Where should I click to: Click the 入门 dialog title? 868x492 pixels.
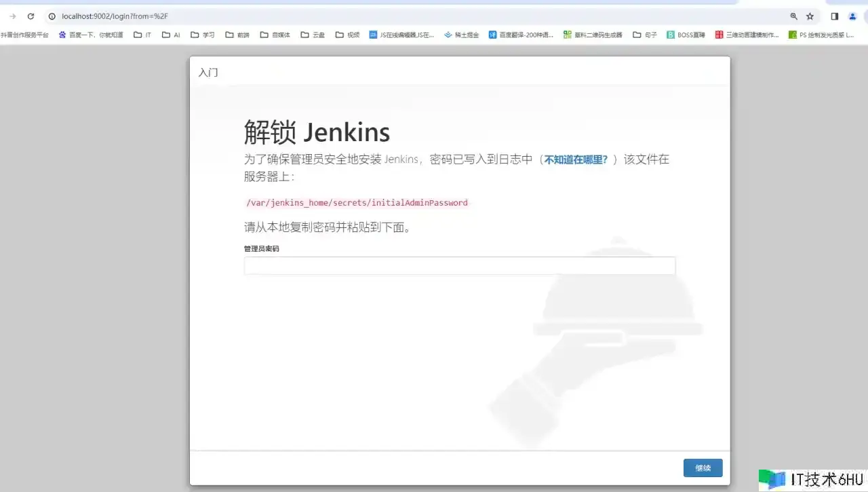coord(208,72)
